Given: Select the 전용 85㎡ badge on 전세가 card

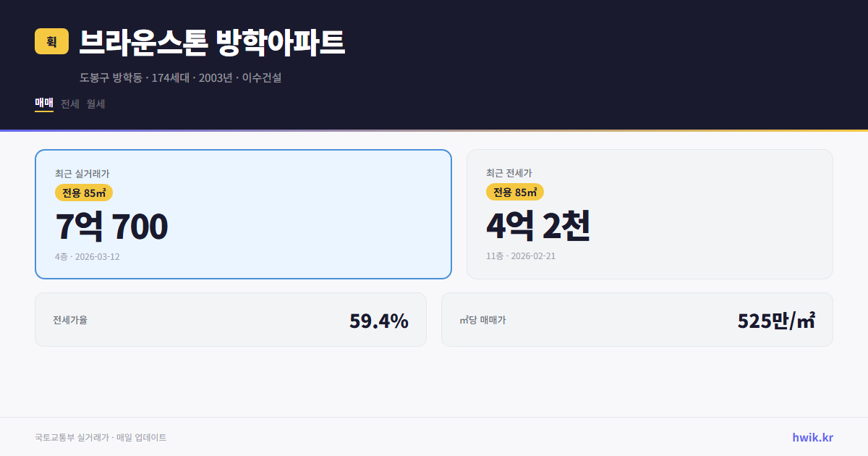Looking at the screenshot, I should [x=514, y=193].
